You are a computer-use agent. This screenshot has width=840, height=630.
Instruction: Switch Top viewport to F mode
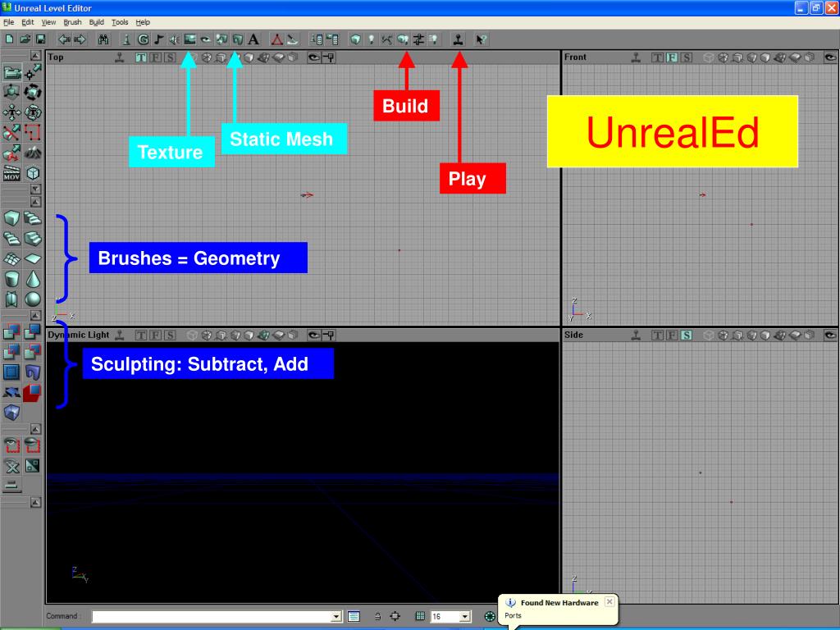pos(155,57)
